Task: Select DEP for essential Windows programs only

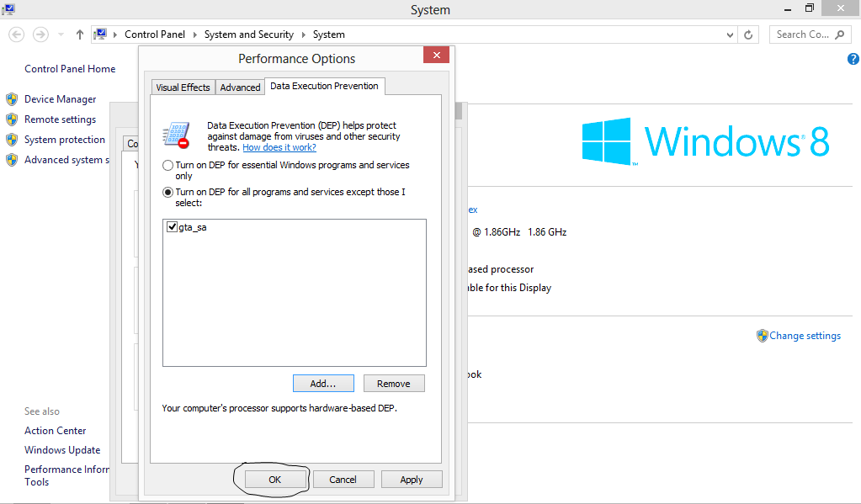Action: click(x=168, y=165)
